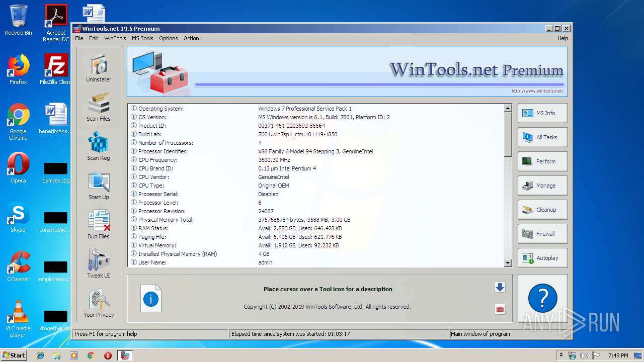Click the blue down arrow icon

click(500, 287)
